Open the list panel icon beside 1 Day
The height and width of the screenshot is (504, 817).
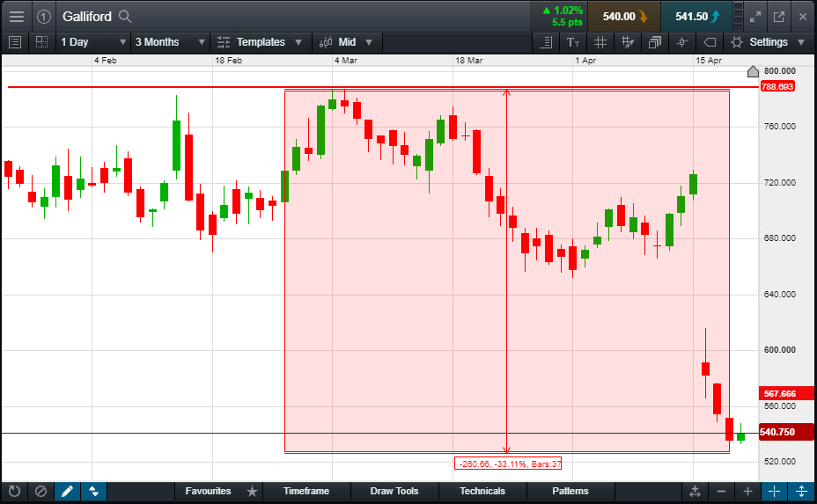pyautogui.click(x=15, y=42)
